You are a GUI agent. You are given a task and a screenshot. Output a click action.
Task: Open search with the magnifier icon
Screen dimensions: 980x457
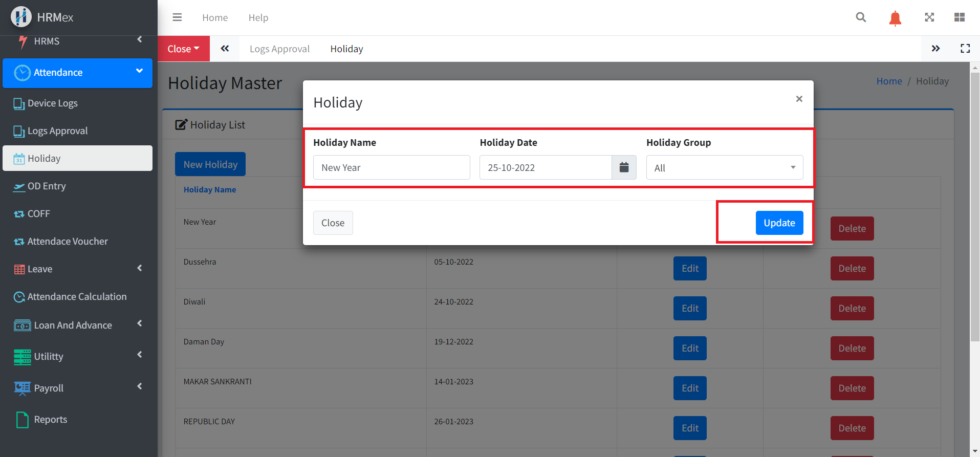(x=861, y=17)
